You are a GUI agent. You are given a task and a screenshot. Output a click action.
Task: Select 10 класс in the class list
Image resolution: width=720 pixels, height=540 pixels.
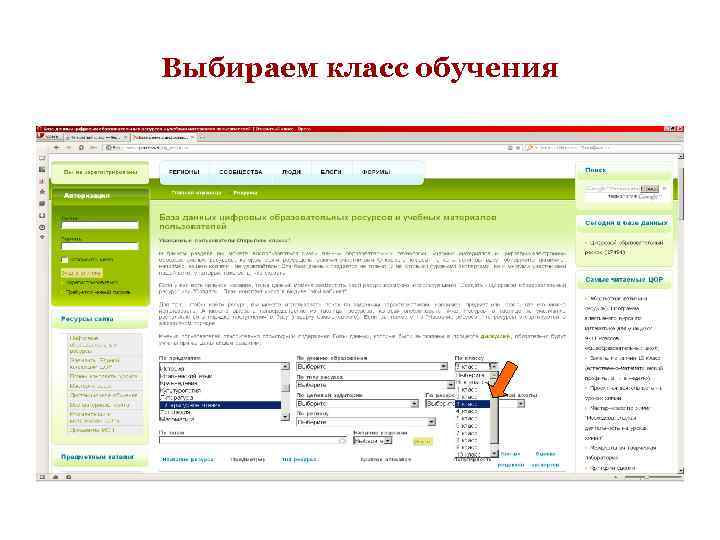(472, 454)
